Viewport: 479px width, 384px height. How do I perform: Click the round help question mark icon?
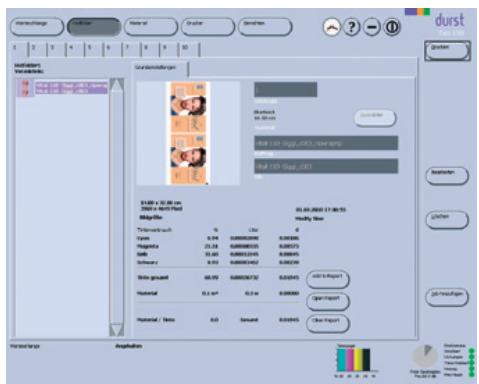[351, 27]
